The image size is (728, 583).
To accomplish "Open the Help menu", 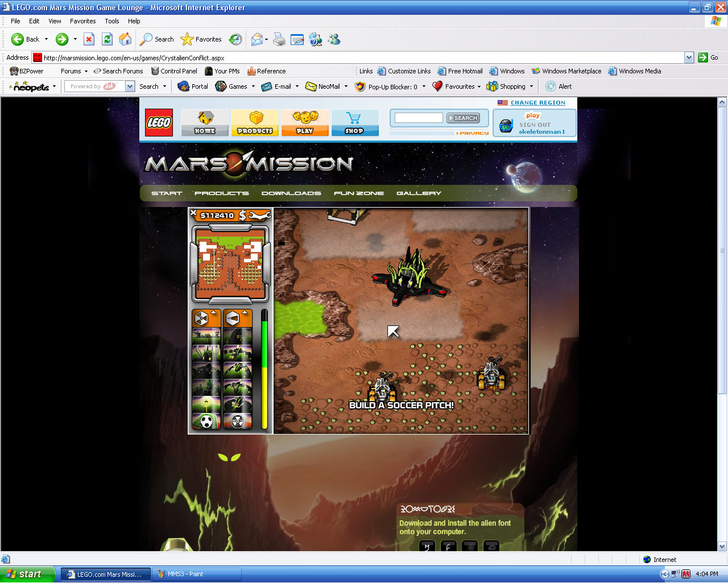I will pyautogui.click(x=134, y=21).
